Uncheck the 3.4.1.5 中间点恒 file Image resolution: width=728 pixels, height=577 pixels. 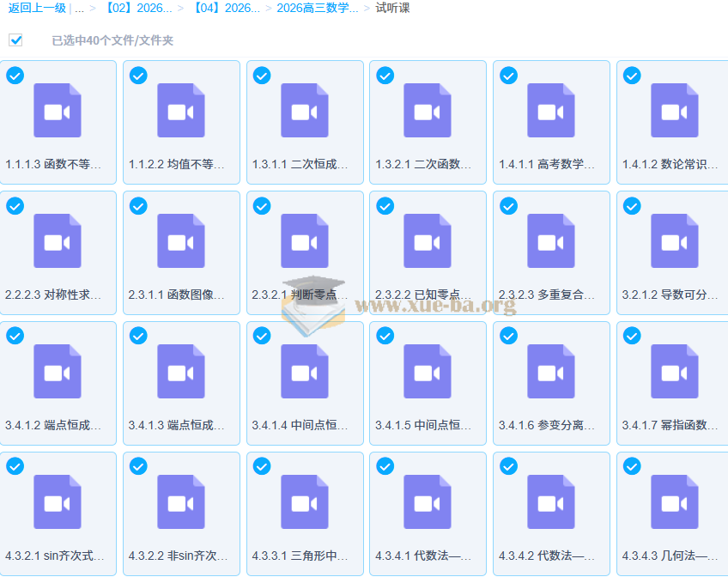pyautogui.click(x=385, y=337)
